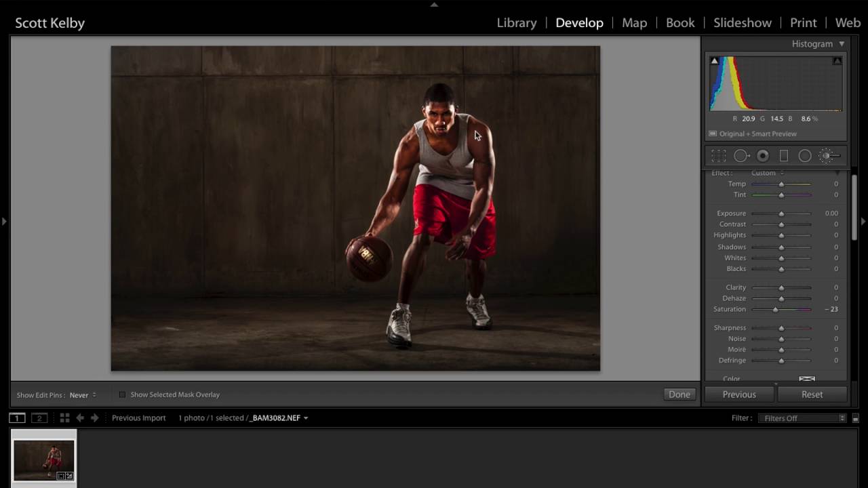Select the Adjustment Brush tool
Image resolution: width=868 pixels, height=488 pixels.
click(829, 156)
